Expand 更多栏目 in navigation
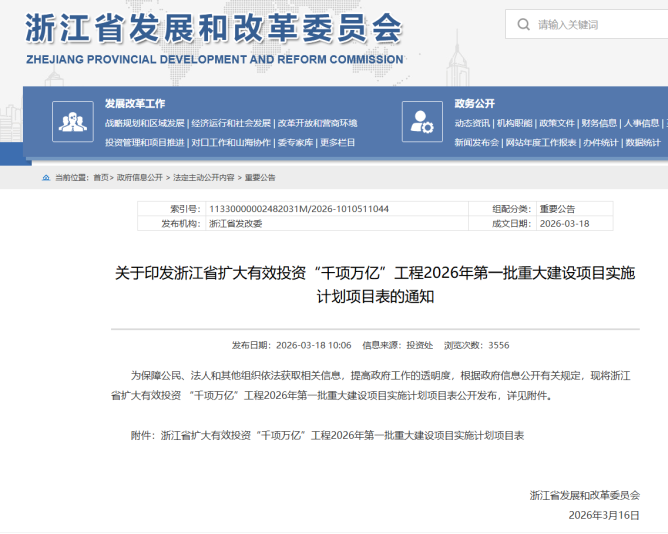668x534 pixels. 338,143
